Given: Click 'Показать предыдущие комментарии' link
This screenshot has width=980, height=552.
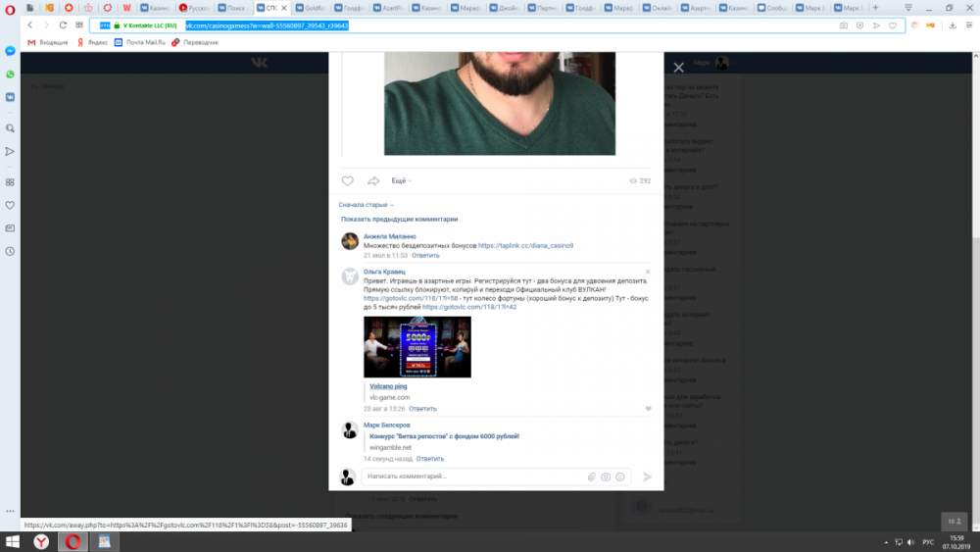Looking at the screenshot, I should coord(399,220).
